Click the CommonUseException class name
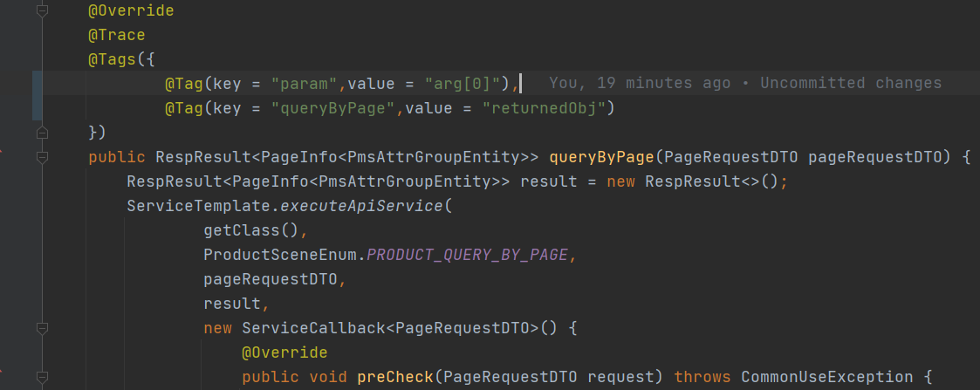 click(x=827, y=377)
